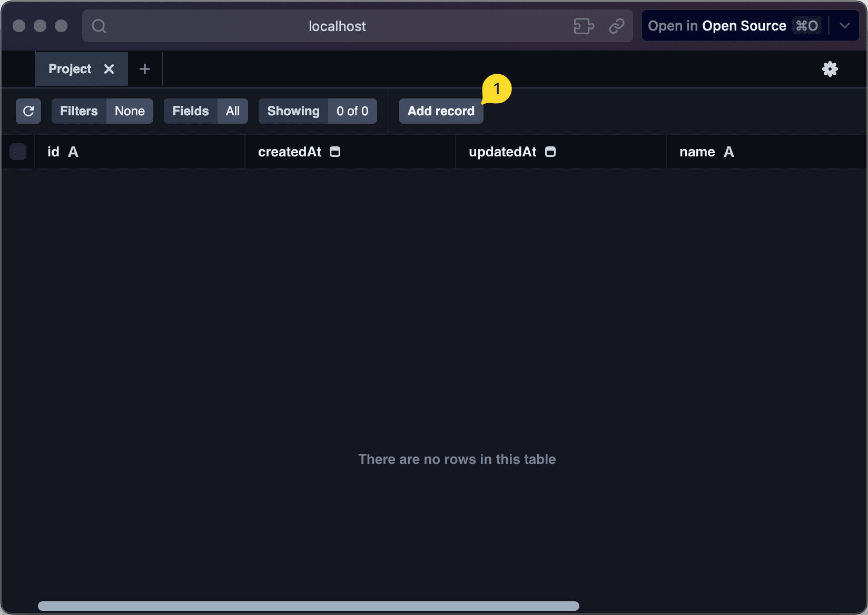This screenshot has width=868, height=615.
Task: Click the localhost address field
Action: tap(337, 26)
